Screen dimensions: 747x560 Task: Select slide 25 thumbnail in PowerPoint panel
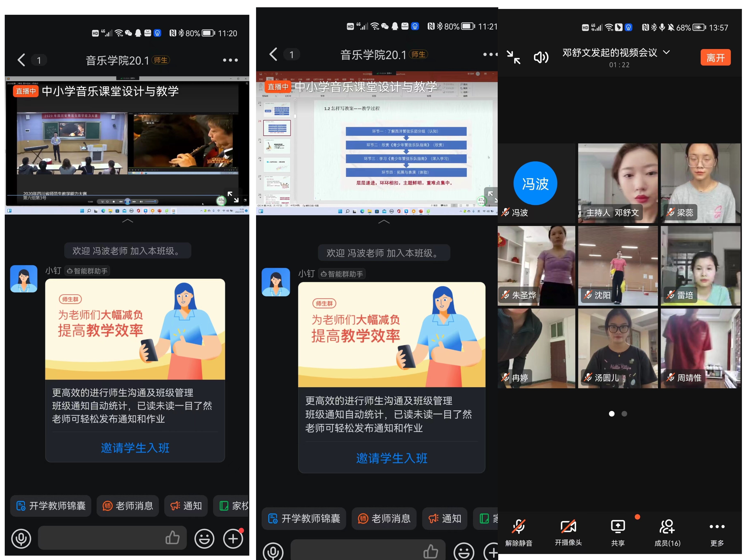click(x=277, y=146)
